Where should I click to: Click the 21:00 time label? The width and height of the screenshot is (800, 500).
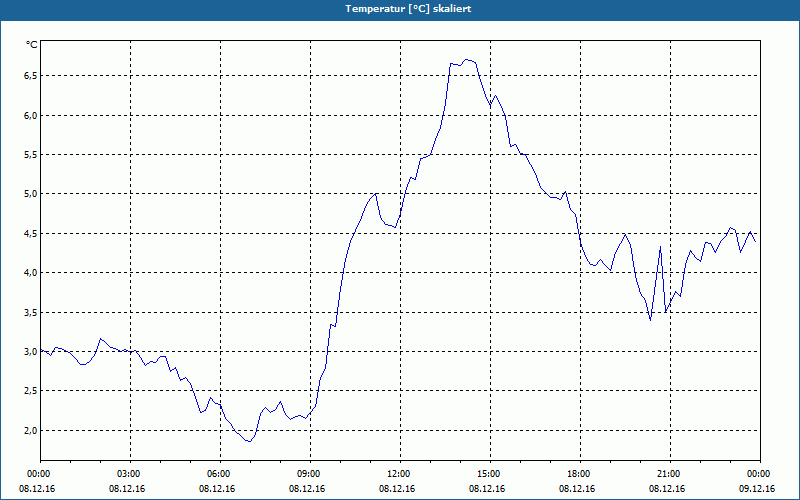(669, 474)
